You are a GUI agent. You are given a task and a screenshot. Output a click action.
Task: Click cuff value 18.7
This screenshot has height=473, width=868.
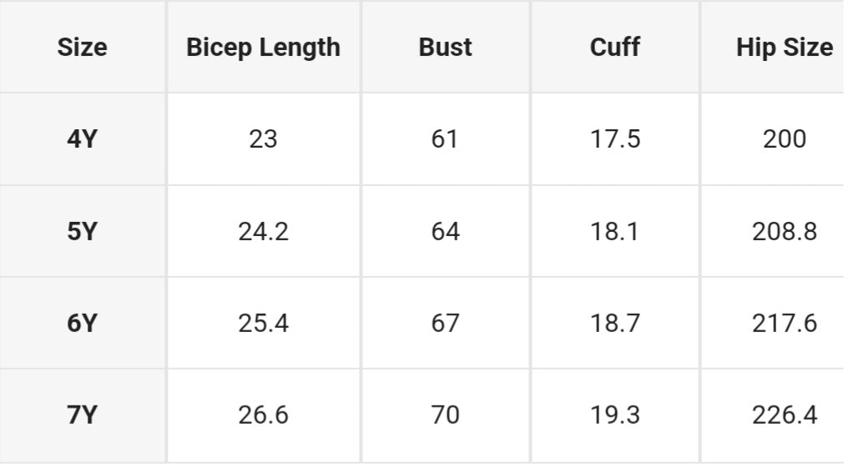[x=614, y=323]
